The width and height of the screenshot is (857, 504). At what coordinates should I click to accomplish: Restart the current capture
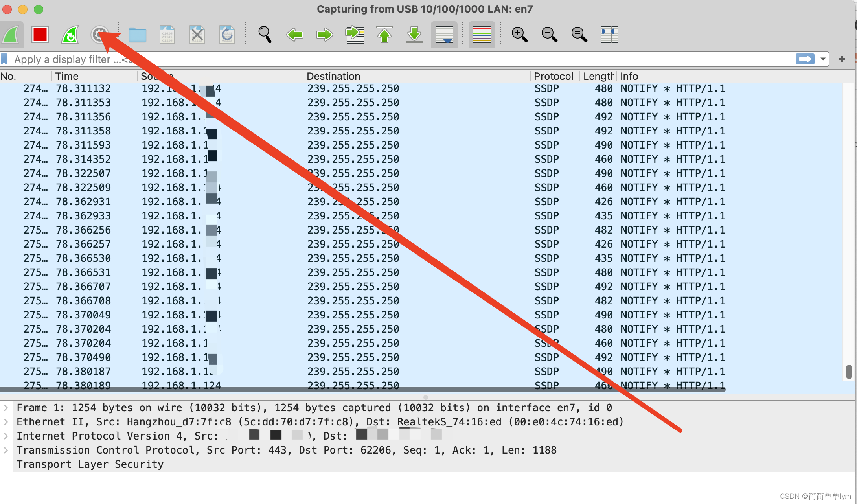[x=70, y=35]
